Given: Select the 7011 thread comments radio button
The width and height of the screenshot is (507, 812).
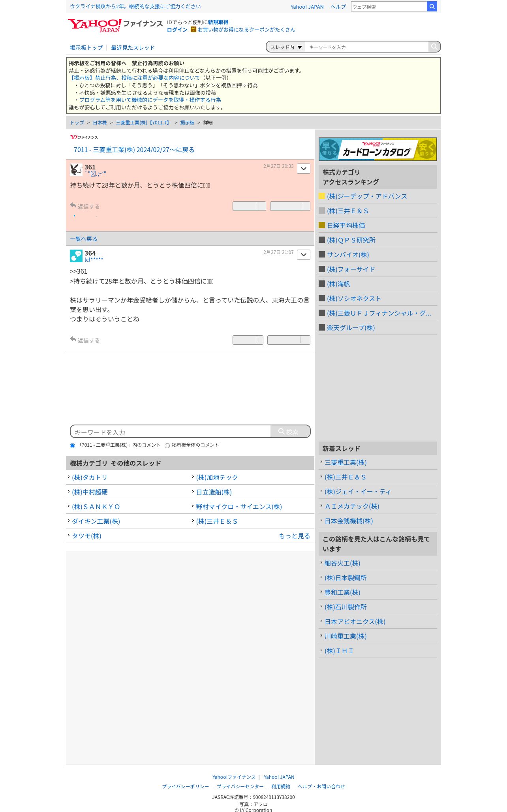Looking at the screenshot, I should pos(72,445).
